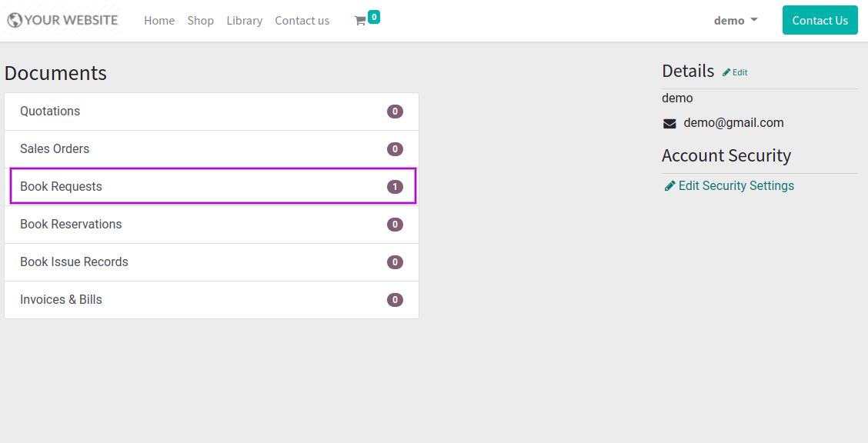The image size is (868, 443).
Task: Click the envelope icon next to the email address
Action: click(669, 124)
